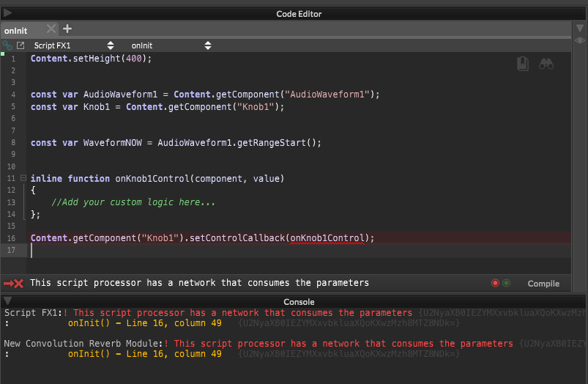
Task: Place cursor on empty line 17
Action: point(300,250)
